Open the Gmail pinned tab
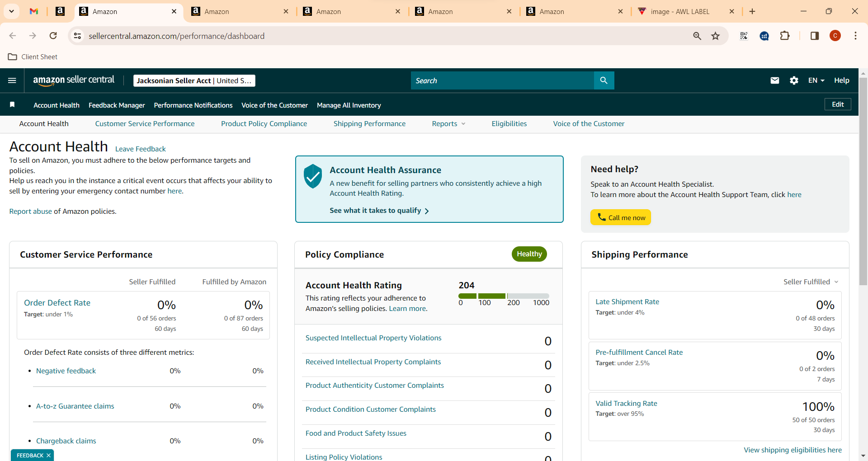The image size is (868, 461). (34, 11)
